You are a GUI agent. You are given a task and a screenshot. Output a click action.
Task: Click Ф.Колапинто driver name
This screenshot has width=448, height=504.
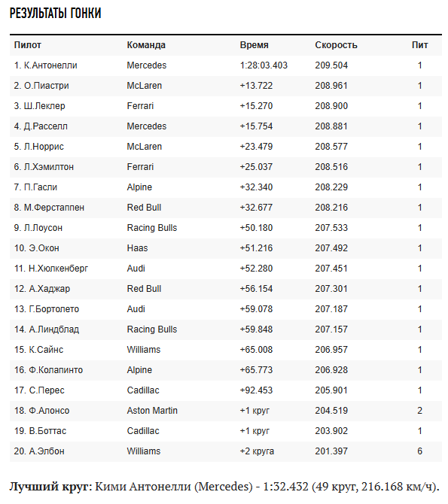tap(56, 370)
